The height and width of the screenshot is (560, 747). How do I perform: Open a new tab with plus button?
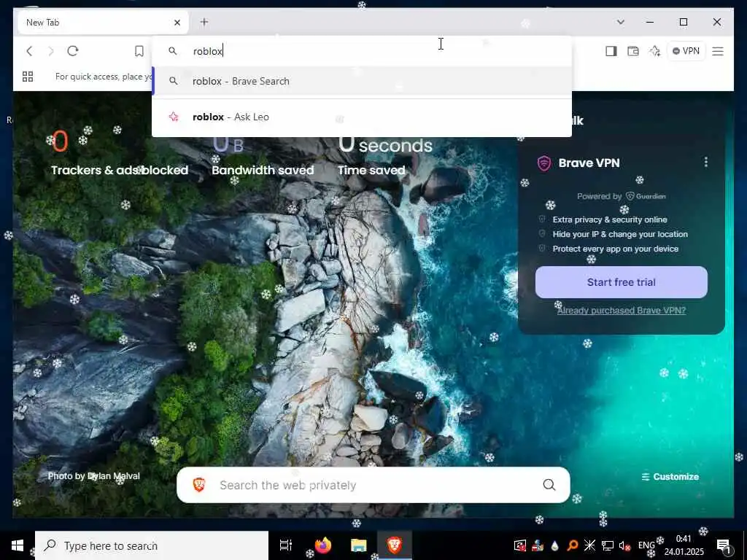[204, 22]
